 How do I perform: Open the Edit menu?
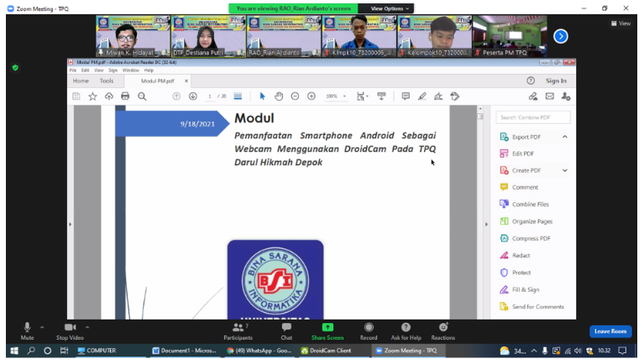point(85,70)
